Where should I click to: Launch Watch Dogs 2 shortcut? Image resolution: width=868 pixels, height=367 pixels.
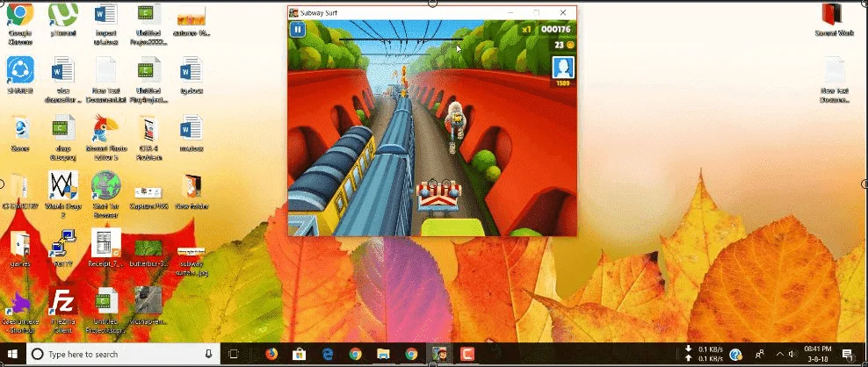[62, 194]
